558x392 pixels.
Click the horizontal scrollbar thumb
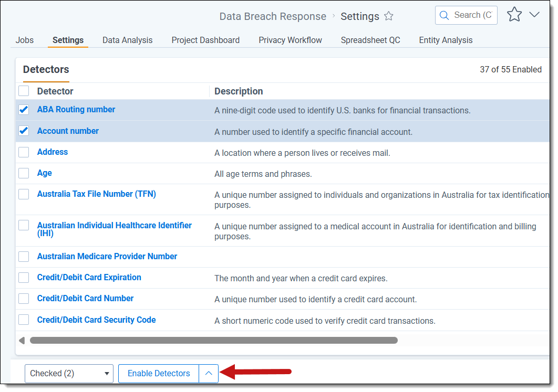click(x=213, y=341)
